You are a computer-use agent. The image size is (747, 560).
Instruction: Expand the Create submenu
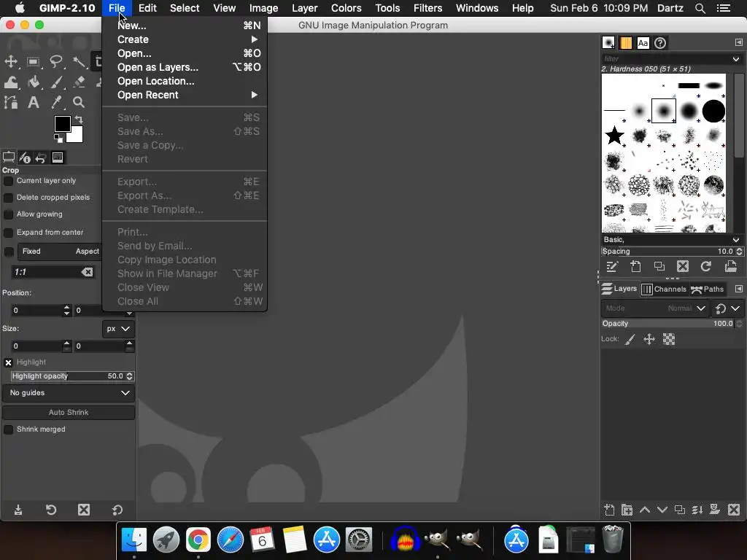[x=185, y=39]
